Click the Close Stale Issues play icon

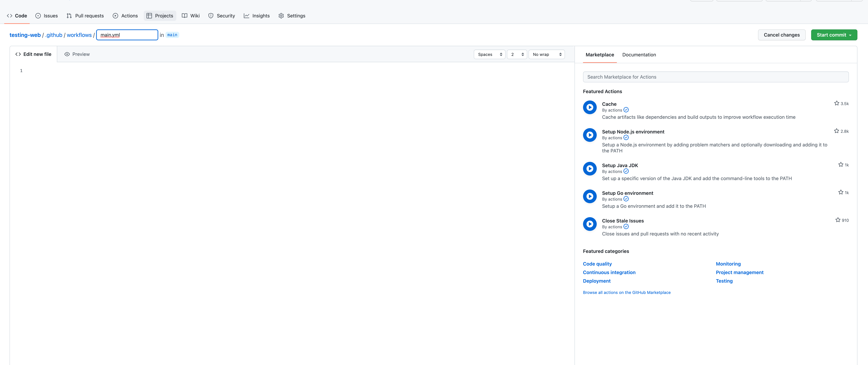[590, 224]
